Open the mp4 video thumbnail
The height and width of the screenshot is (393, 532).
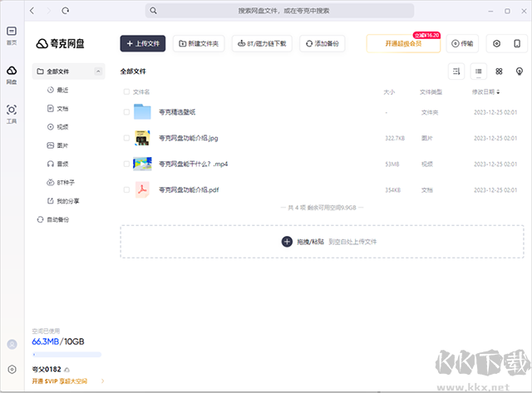(142, 164)
